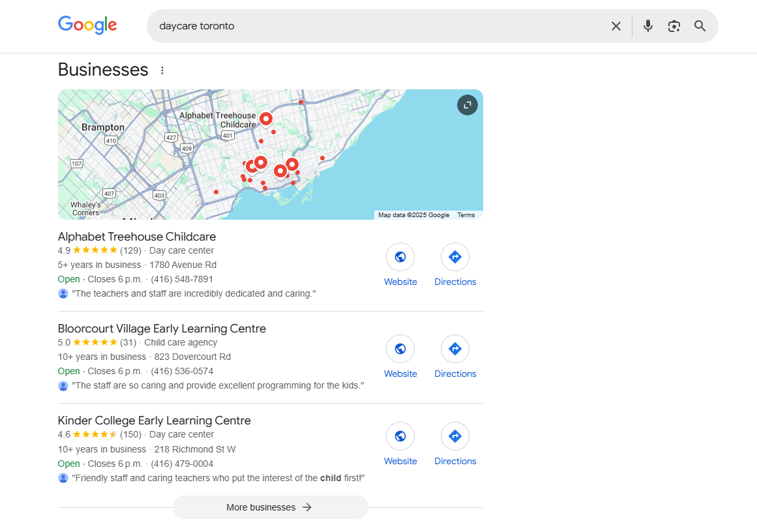Open Alphabet Treehouse Childcare's website via globe icon

[400, 257]
